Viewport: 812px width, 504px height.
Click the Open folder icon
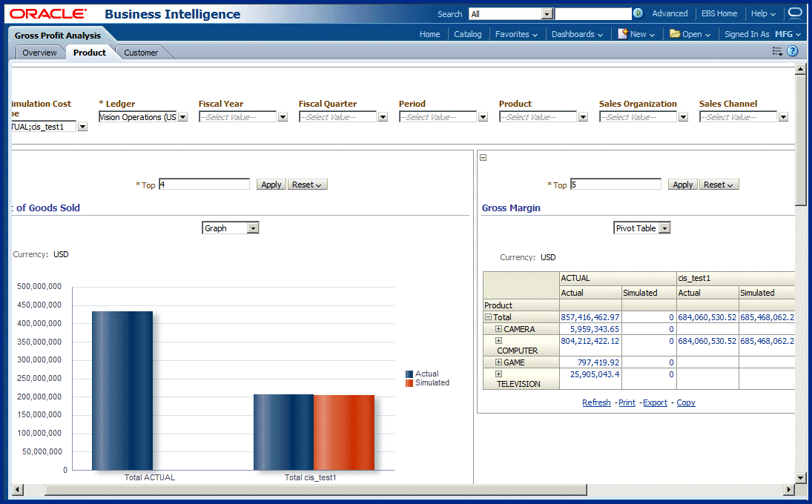(x=675, y=33)
